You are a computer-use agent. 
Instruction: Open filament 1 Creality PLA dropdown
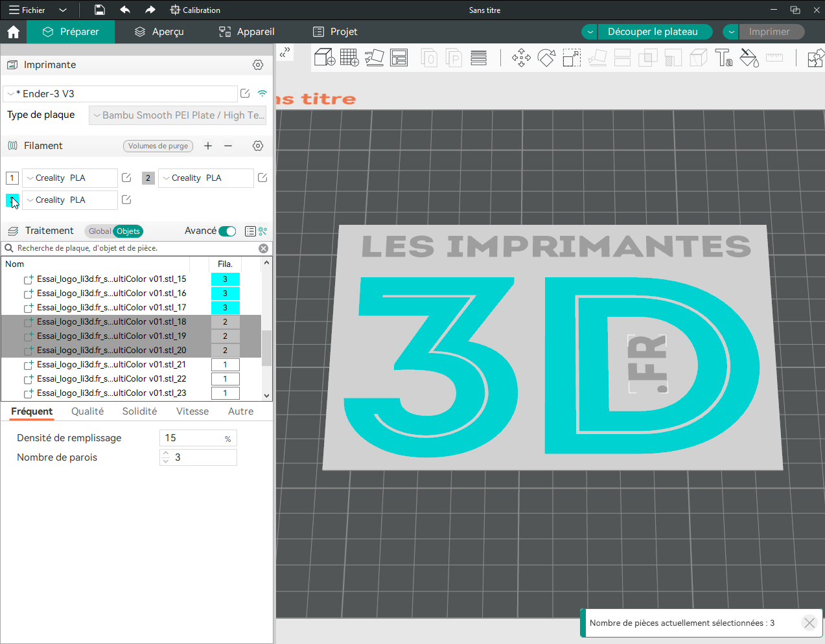pos(70,178)
